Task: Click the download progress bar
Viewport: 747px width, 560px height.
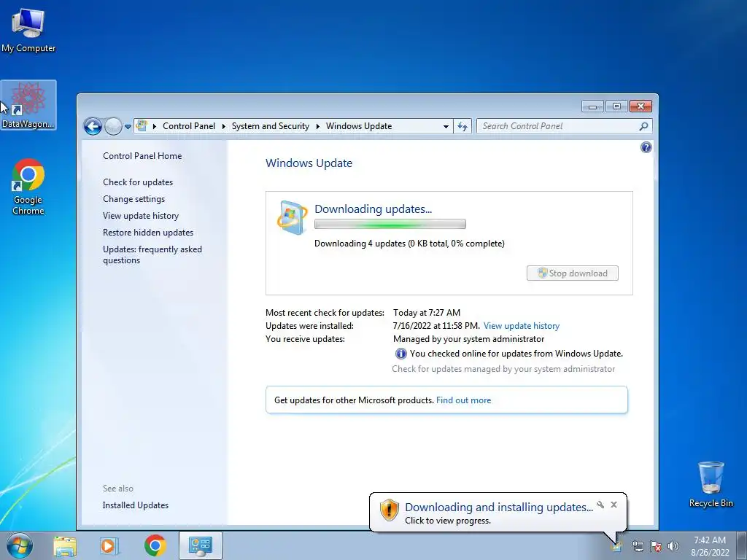Action: pyautogui.click(x=390, y=224)
